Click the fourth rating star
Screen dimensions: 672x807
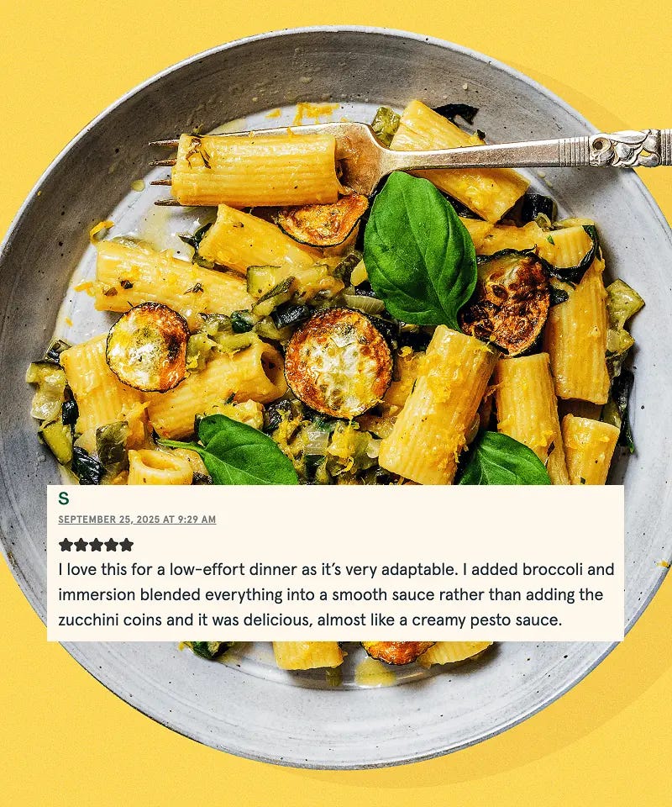(x=111, y=545)
